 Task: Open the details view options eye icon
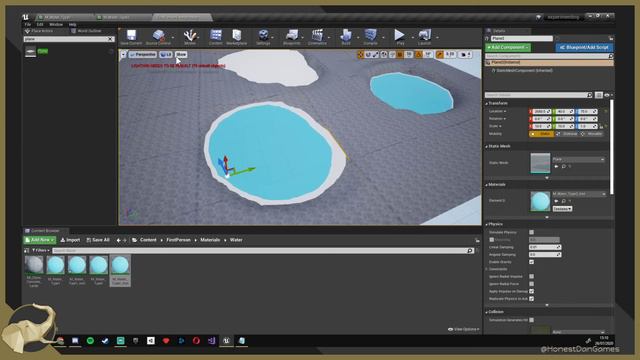pyautogui.click(x=608, y=95)
